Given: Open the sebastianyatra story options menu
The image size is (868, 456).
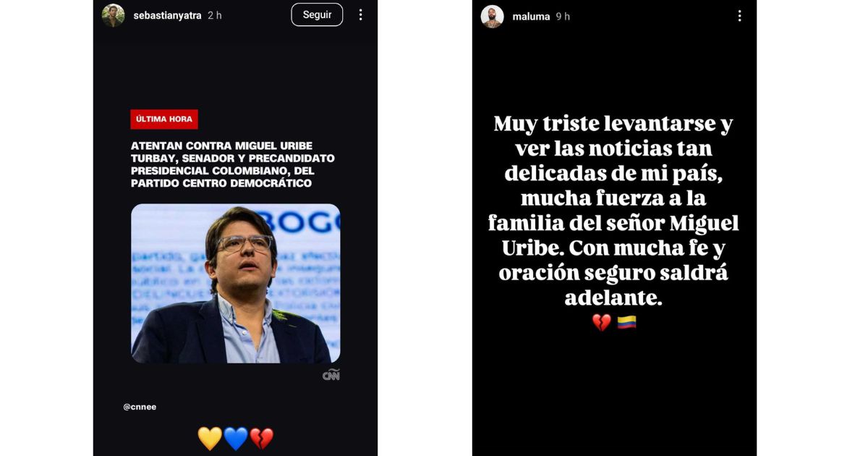Looking at the screenshot, I should click(x=360, y=14).
